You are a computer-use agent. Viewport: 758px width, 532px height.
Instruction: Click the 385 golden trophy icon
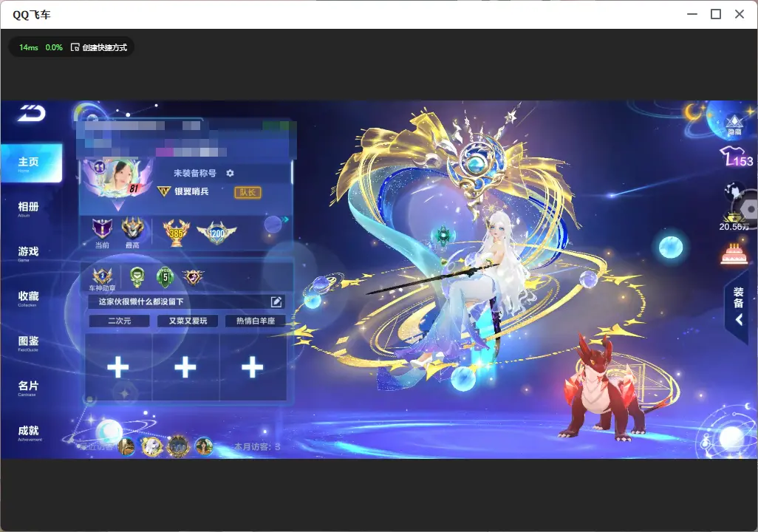[x=177, y=233]
